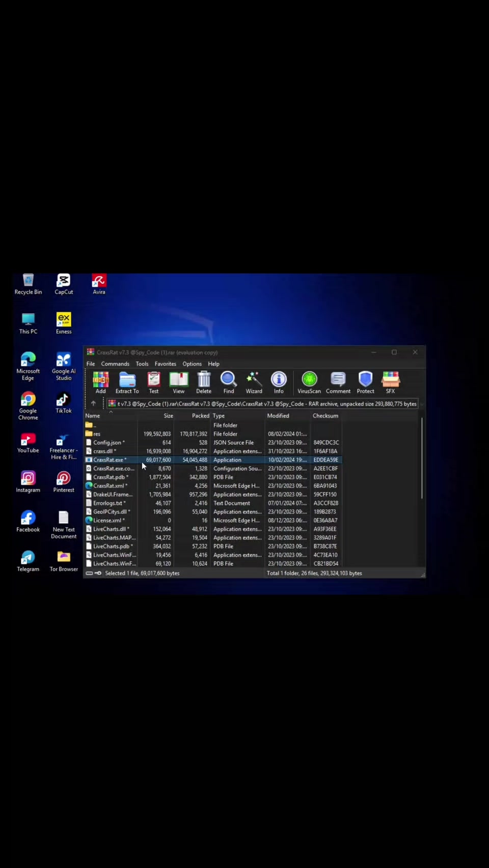
Task: Open the Options menu
Action: pyautogui.click(x=192, y=364)
